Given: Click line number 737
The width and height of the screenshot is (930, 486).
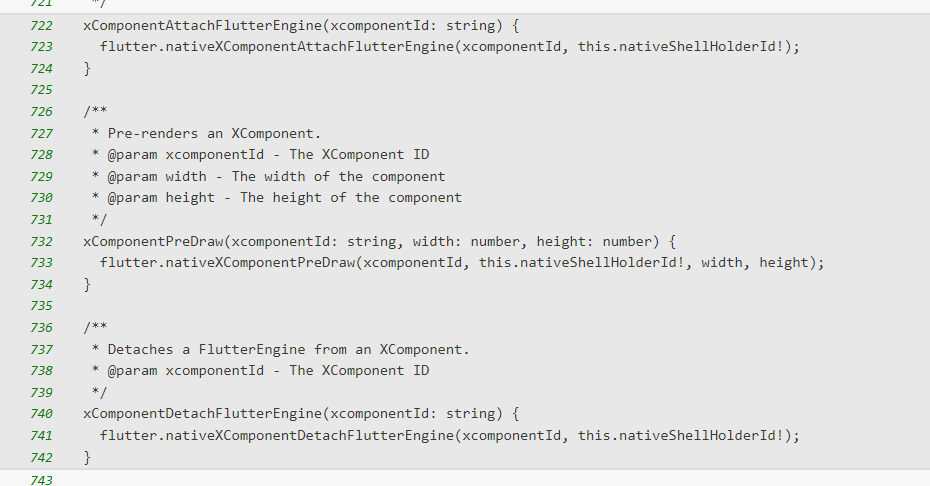Looking at the screenshot, I should point(41,349).
